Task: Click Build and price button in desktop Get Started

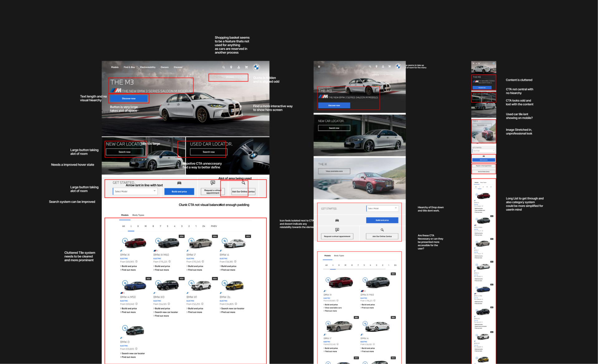Action: (x=179, y=191)
